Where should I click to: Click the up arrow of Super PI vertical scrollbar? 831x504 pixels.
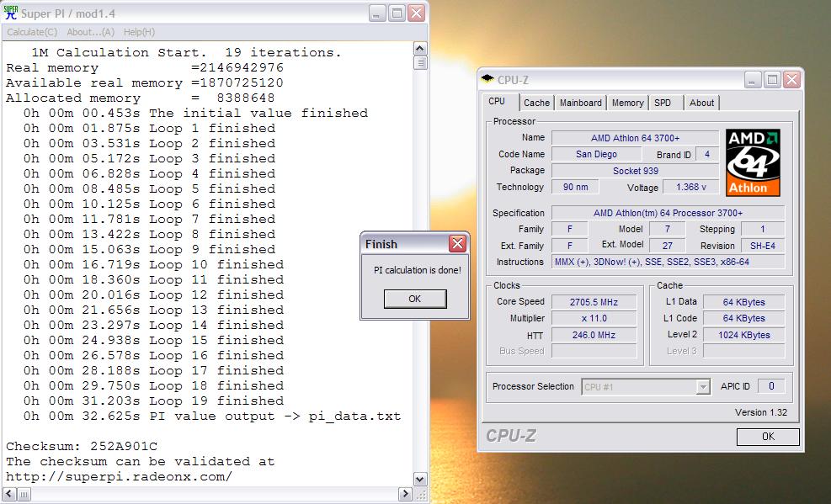(420, 49)
